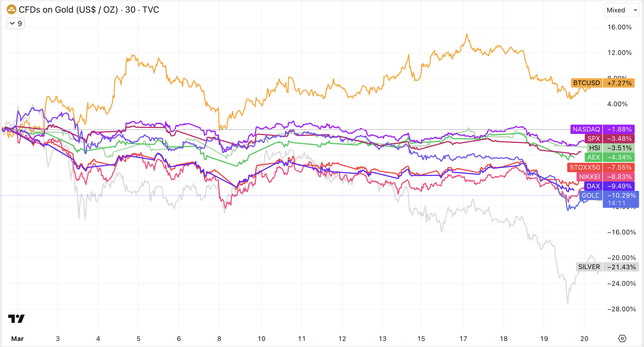Select the AEX series label
644x347 pixels.
click(594, 157)
